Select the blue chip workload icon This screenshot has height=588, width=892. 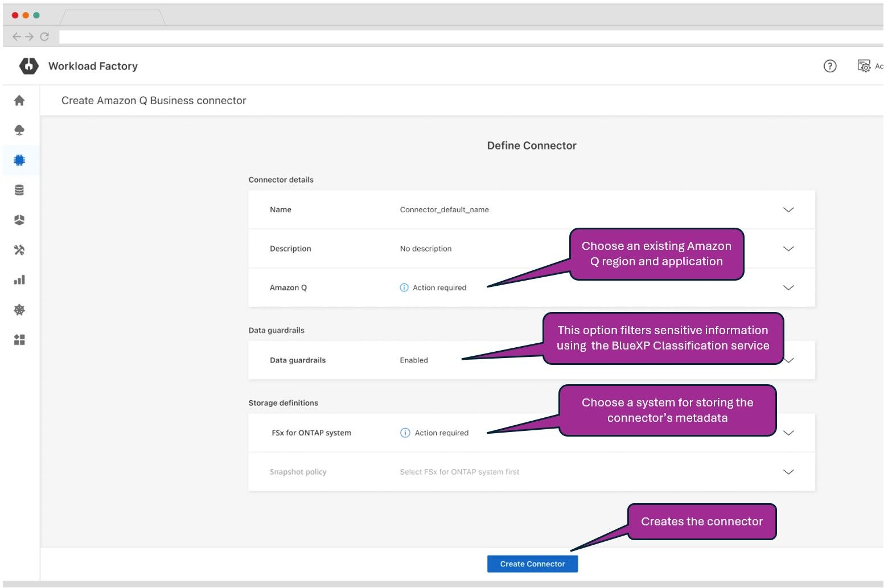[x=19, y=161]
